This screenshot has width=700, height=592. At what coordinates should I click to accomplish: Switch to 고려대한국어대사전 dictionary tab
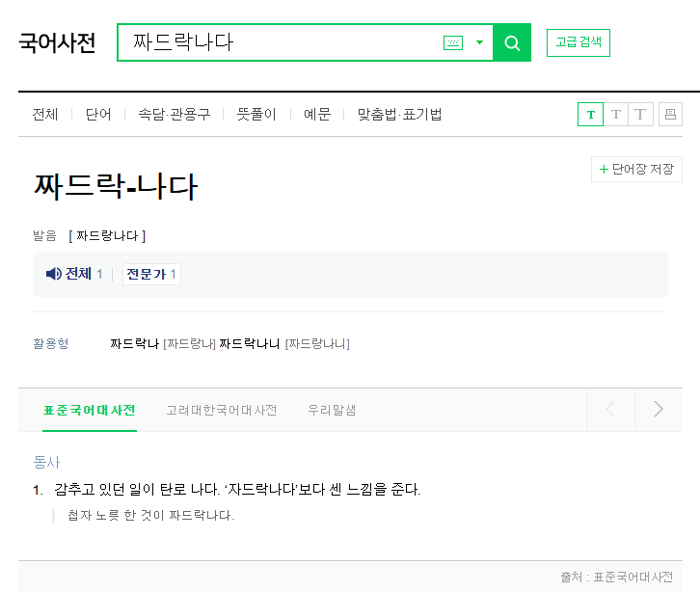coord(221,410)
